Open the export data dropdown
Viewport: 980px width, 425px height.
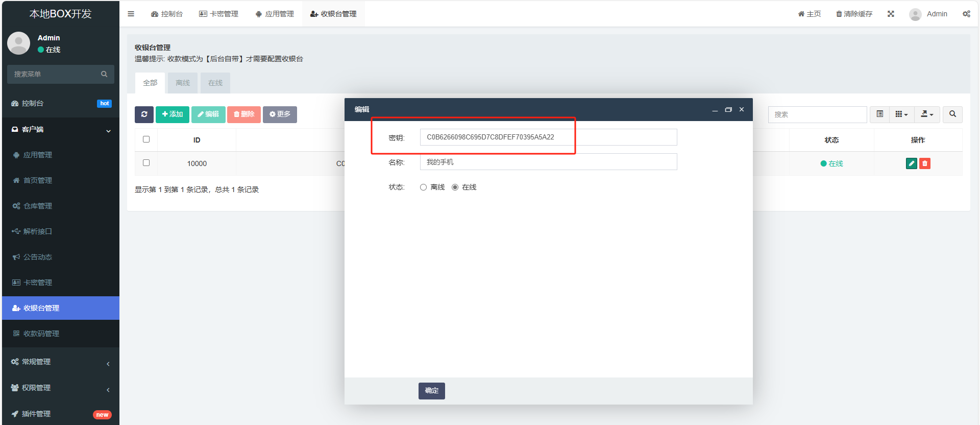point(927,114)
